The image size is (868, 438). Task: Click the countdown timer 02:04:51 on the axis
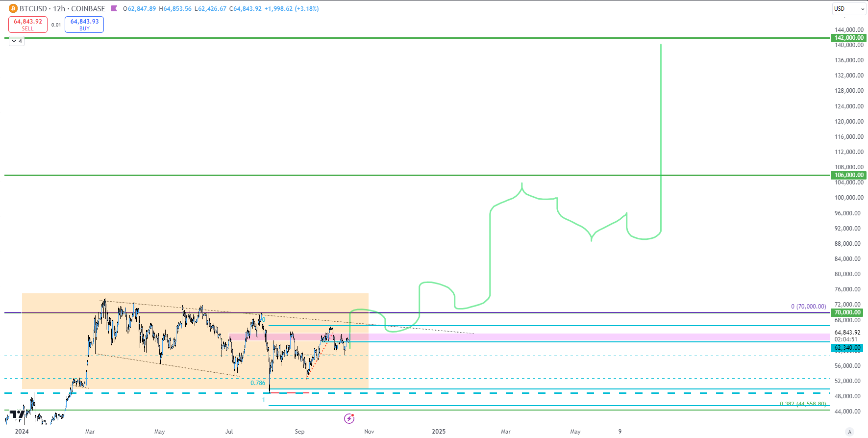[x=846, y=339]
